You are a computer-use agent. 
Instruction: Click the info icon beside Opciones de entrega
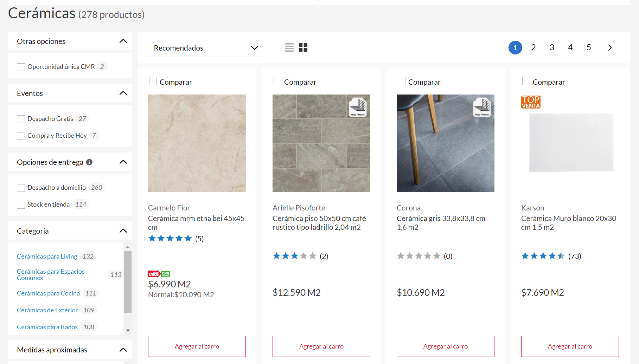click(x=89, y=162)
